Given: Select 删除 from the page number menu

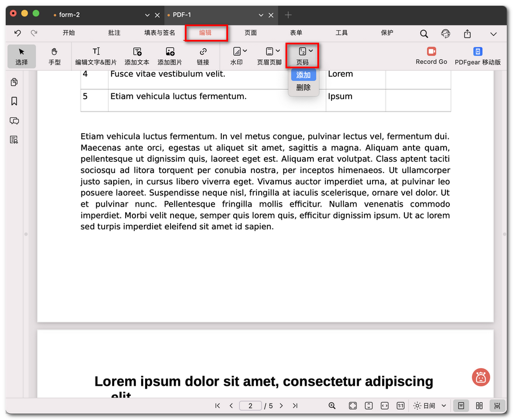Looking at the screenshot, I should coord(303,88).
